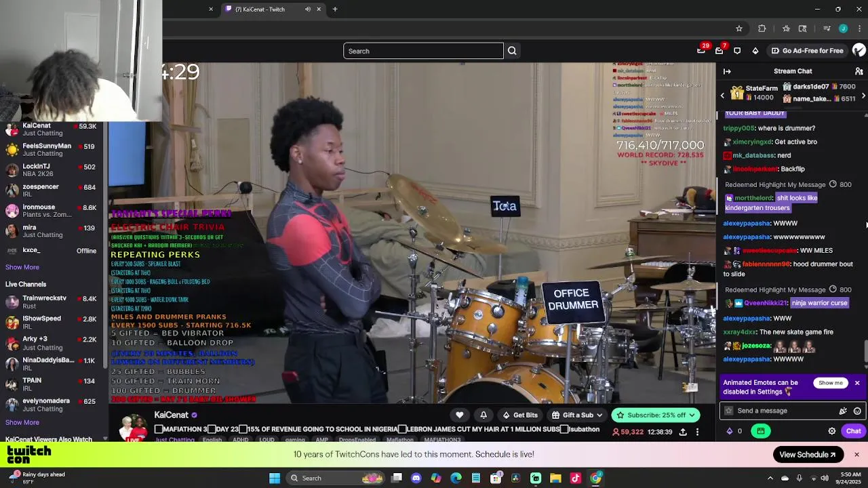The image size is (868, 488).
Task: Toggle the notification bell for KaiCenat
Action: pos(484,415)
